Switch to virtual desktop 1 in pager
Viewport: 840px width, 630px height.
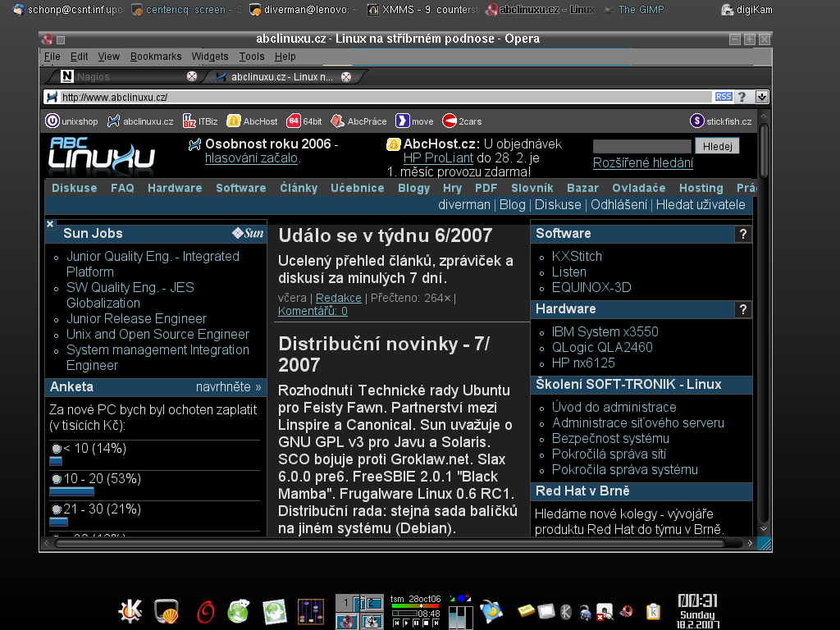[346, 603]
